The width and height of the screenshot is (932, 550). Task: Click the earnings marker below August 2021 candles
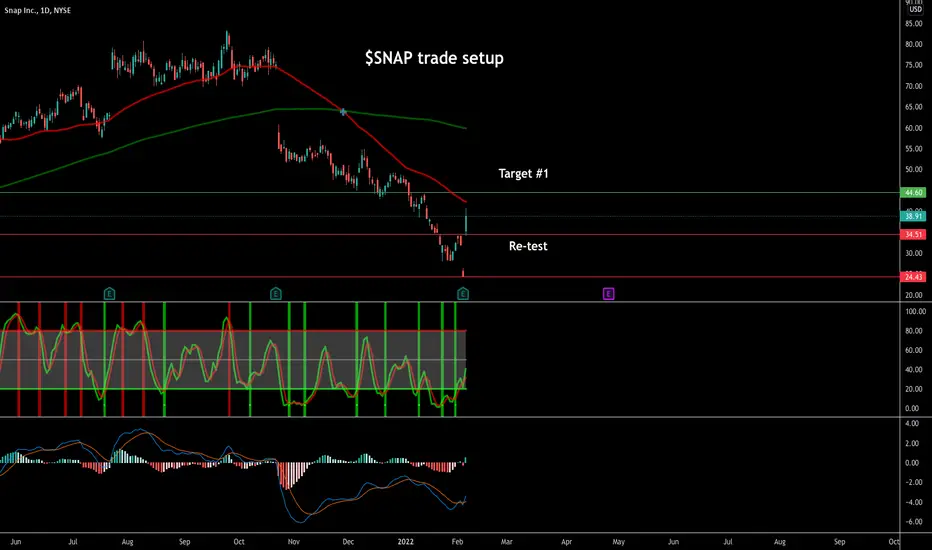coord(109,294)
